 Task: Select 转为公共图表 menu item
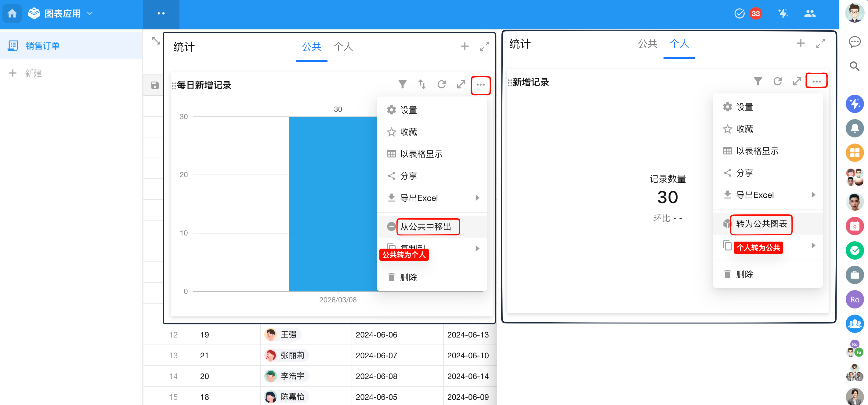point(761,224)
